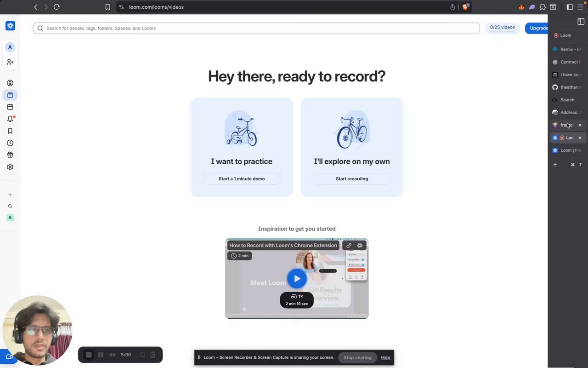Click the 'I'll explore on my own' bicycle illustration
The image size is (588, 368).
click(352, 129)
